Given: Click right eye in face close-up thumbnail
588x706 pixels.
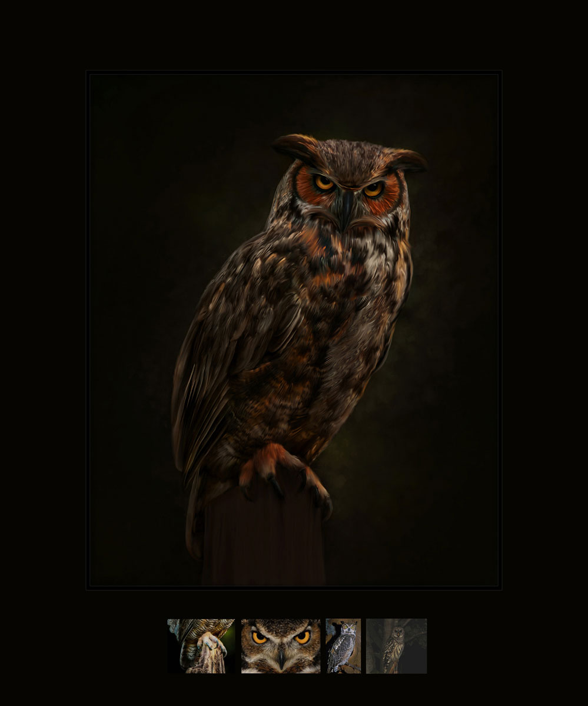Looking at the screenshot, I should click(x=303, y=637).
